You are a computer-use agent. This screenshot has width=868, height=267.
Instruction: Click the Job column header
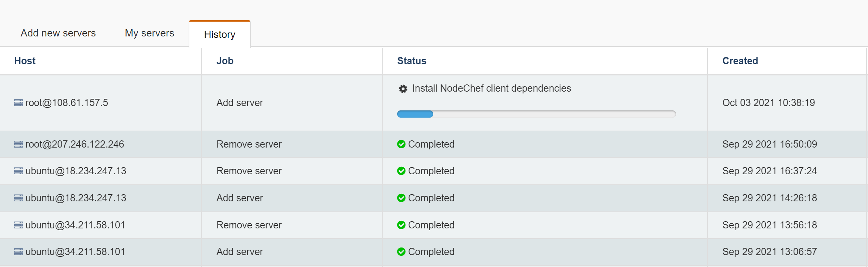pyautogui.click(x=225, y=61)
